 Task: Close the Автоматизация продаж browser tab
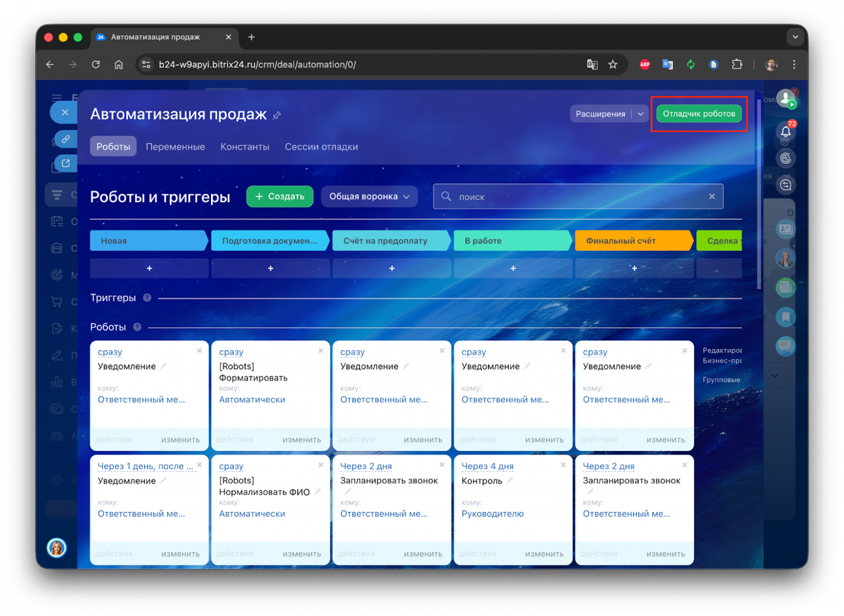(x=228, y=37)
